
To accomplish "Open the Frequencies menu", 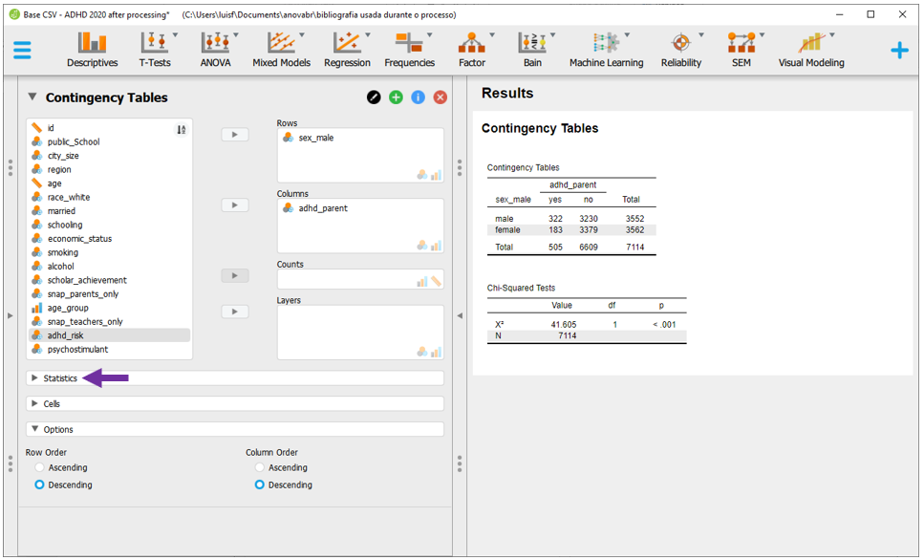I will pyautogui.click(x=409, y=50).
